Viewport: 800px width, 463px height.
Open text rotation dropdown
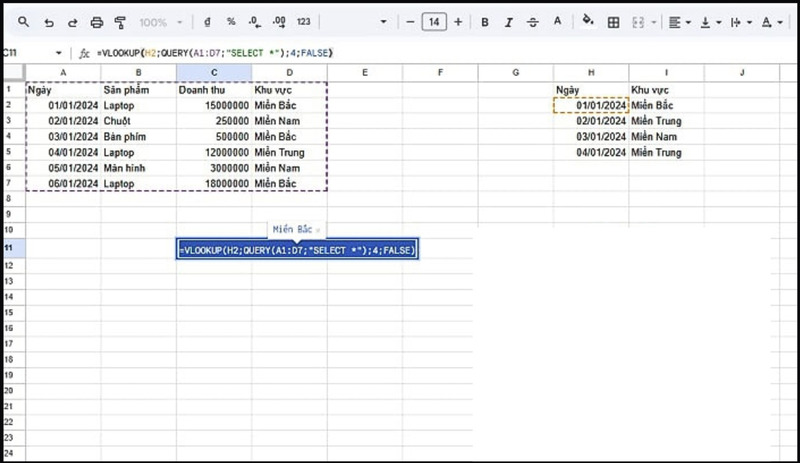coord(771,22)
